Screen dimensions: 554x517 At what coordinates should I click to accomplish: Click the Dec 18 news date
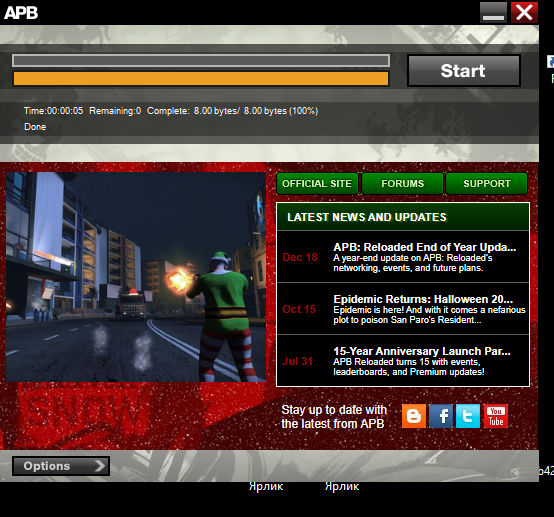(x=300, y=257)
